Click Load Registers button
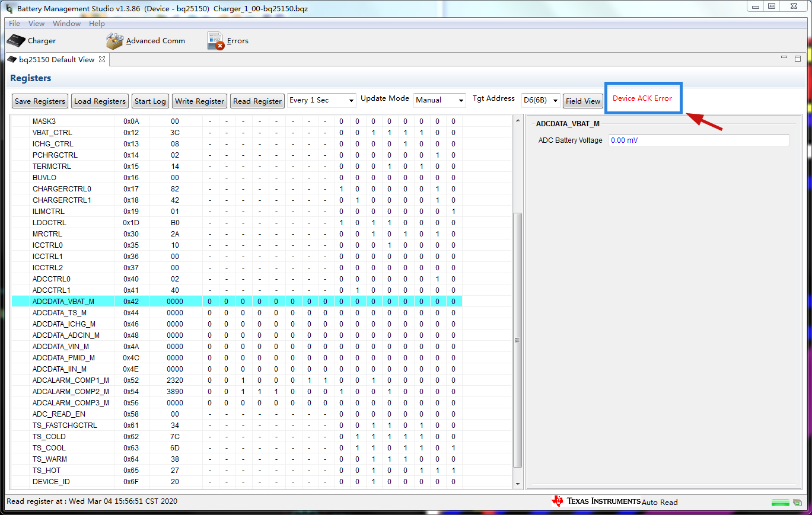812x515 pixels. [100, 101]
